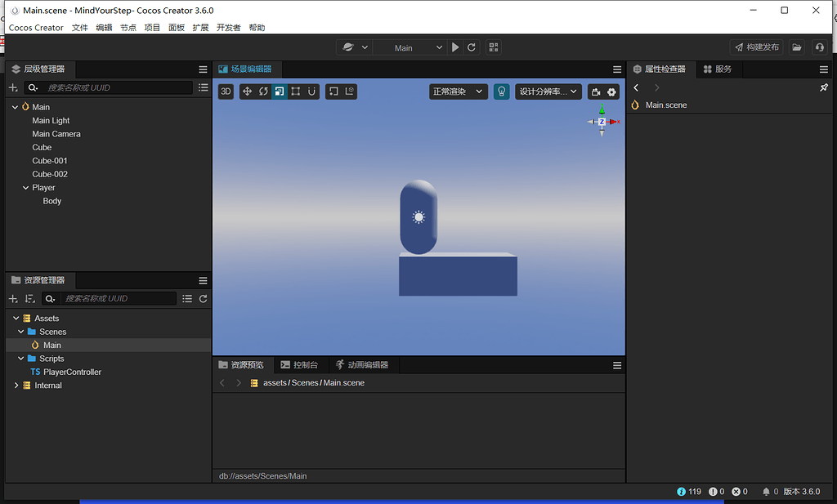Expand the Internal folder in assets
Screen dimensions: 837x504
[15, 385]
